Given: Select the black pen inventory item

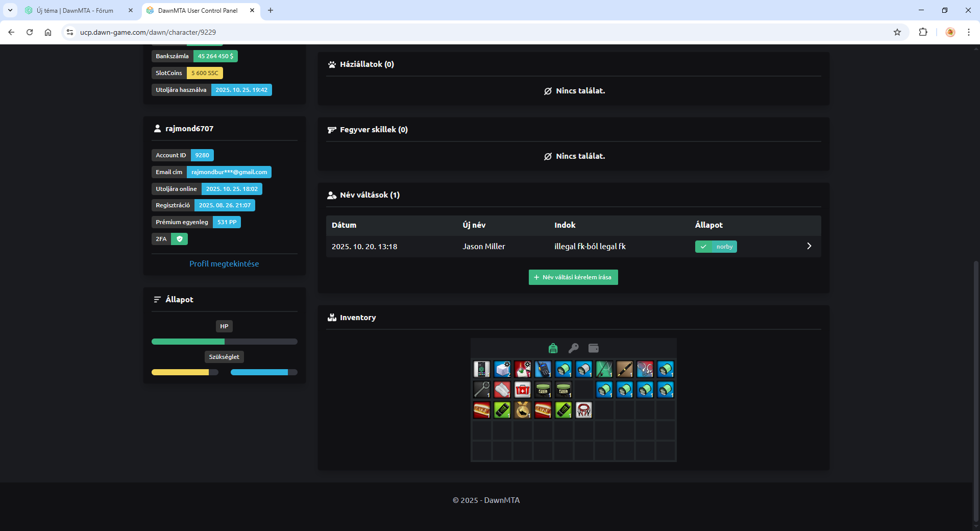Looking at the screenshot, I should [624, 369].
